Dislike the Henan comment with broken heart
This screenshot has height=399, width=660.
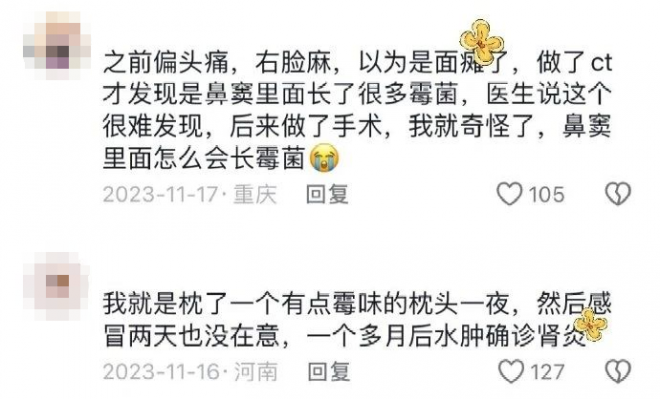(x=618, y=371)
